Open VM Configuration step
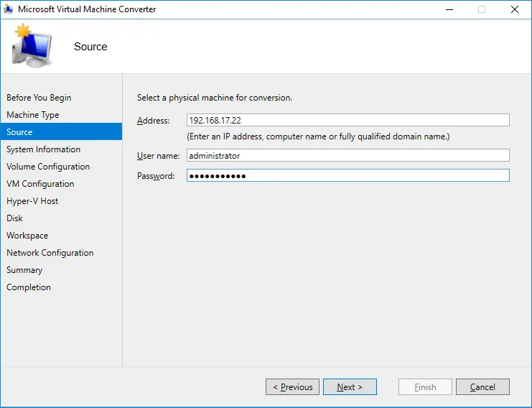Viewport: 532px width, 408px height. (40, 184)
